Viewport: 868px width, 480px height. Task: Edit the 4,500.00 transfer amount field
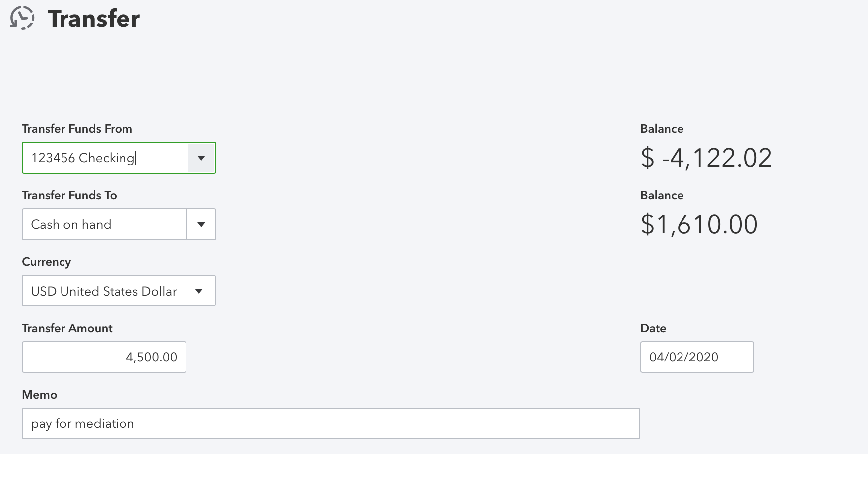[x=104, y=357]
